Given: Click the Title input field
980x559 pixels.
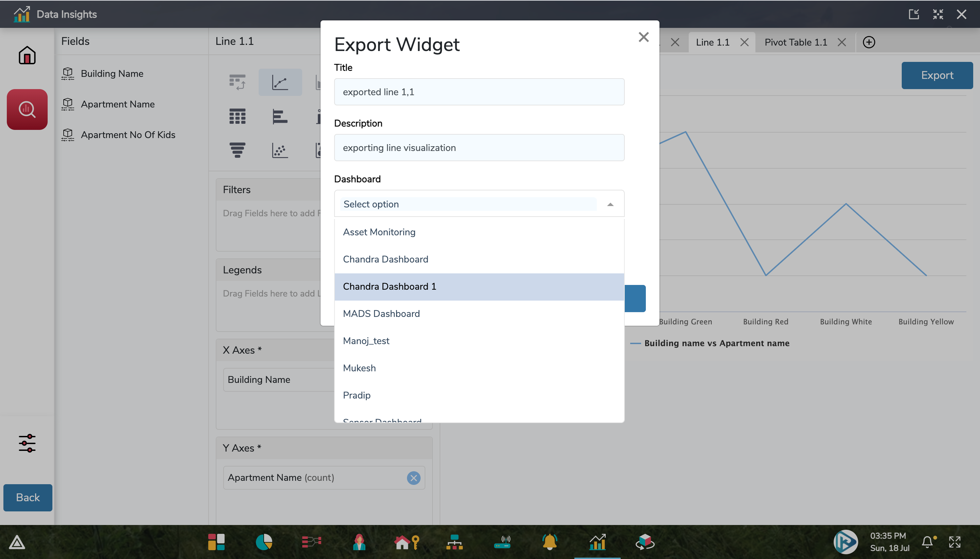Looking at the screenshot, I should coord(479,91).
